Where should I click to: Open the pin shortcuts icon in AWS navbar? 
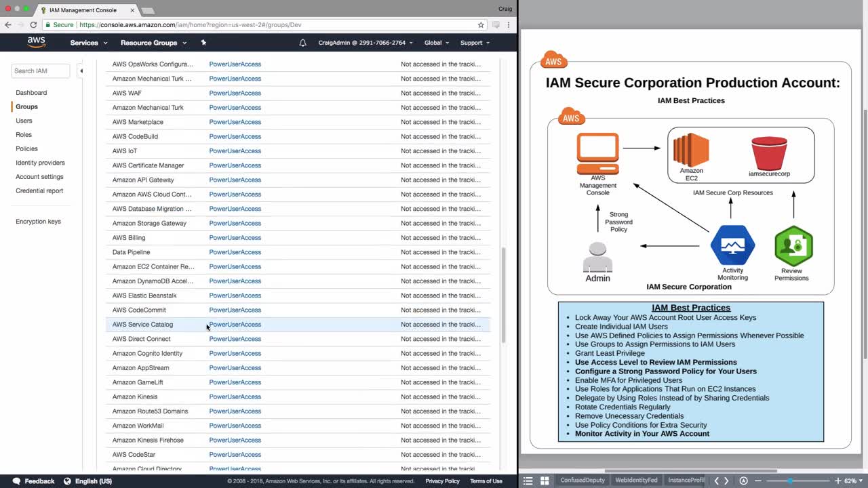coord(203,43)
